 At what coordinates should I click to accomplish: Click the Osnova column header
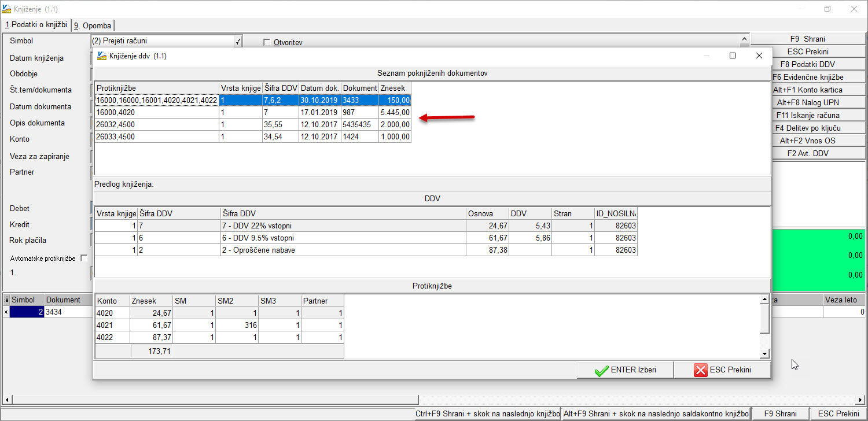[x=487, y=213]
